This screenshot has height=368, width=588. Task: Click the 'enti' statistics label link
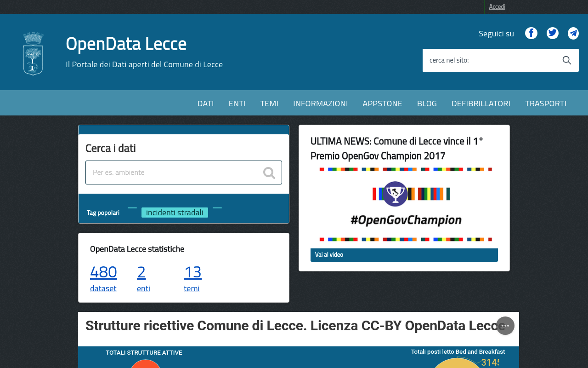pos(143,288)
